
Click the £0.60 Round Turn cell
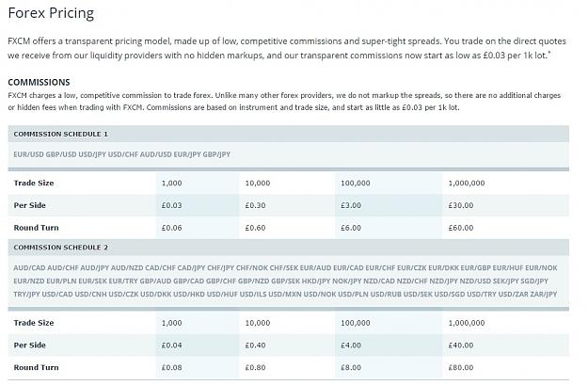[255, 228]
